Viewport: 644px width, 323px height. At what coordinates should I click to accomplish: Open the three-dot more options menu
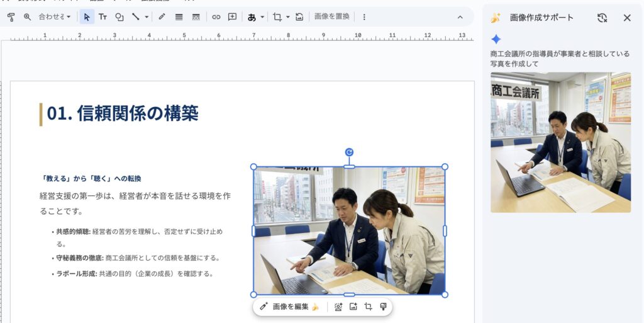click(x=364, y=17)
